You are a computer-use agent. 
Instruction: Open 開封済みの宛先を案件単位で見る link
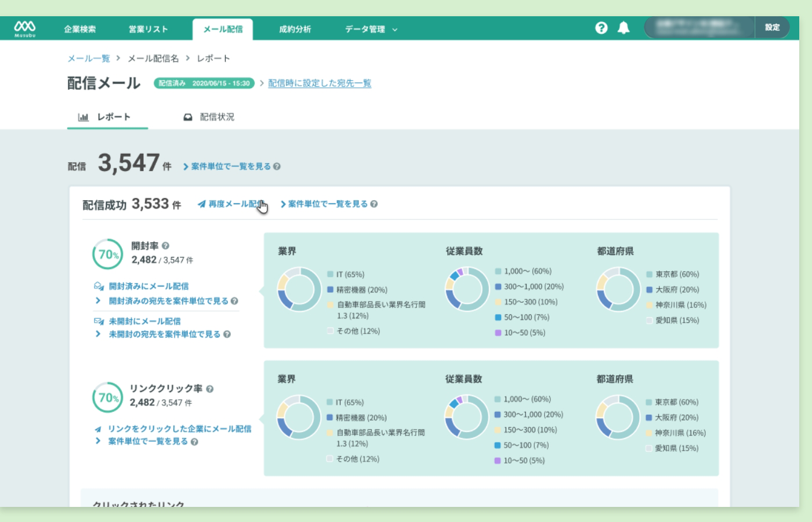pyautogui.click(x=168, y=301)
